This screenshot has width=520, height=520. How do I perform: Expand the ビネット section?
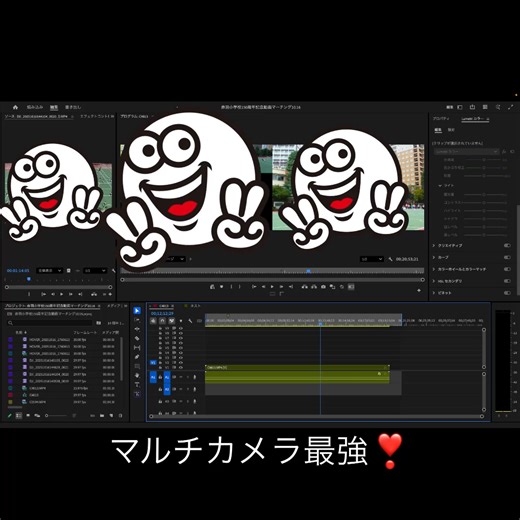(434, 293)
